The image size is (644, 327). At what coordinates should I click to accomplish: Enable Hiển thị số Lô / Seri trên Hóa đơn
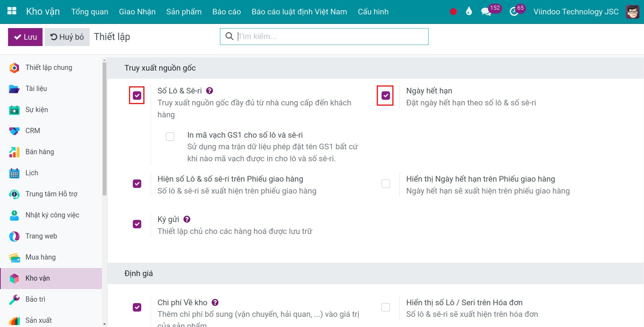(x=386, y=307)
